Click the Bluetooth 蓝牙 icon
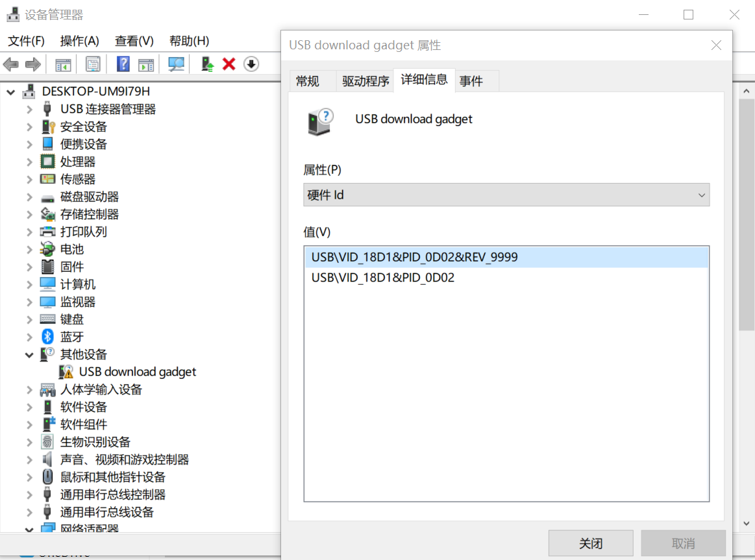 point(47,336)
